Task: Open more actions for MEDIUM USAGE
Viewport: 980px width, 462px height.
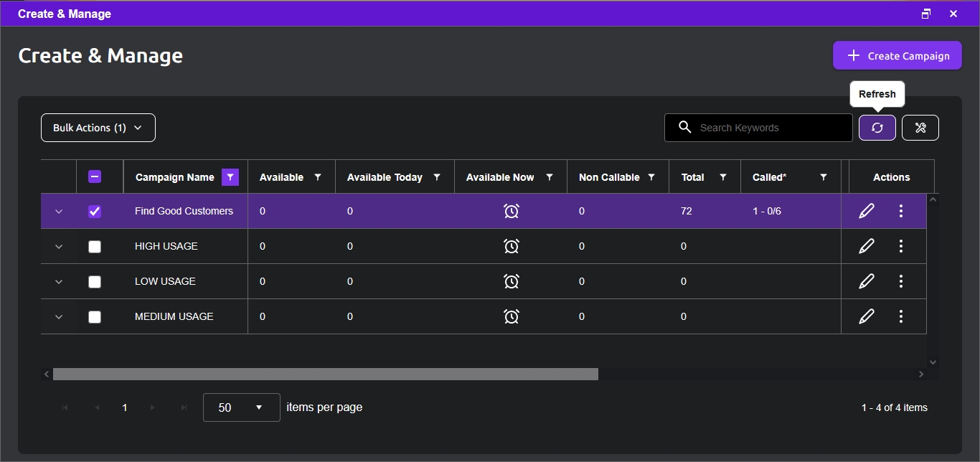Action: (x=901, y=316)
